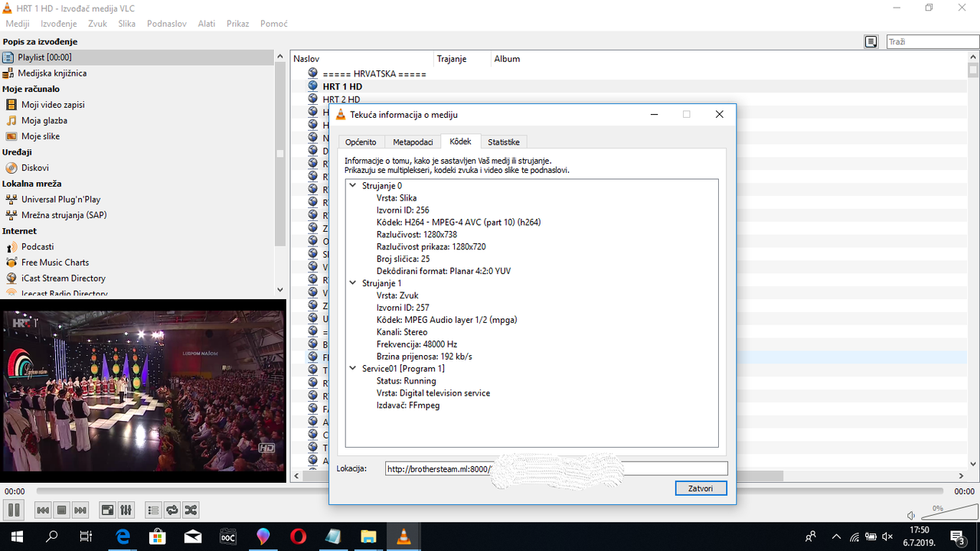The height and width of the screenshot is (551, 980).
Task: Toggle shuffle random playback
Action: click(x=191, y=510)
